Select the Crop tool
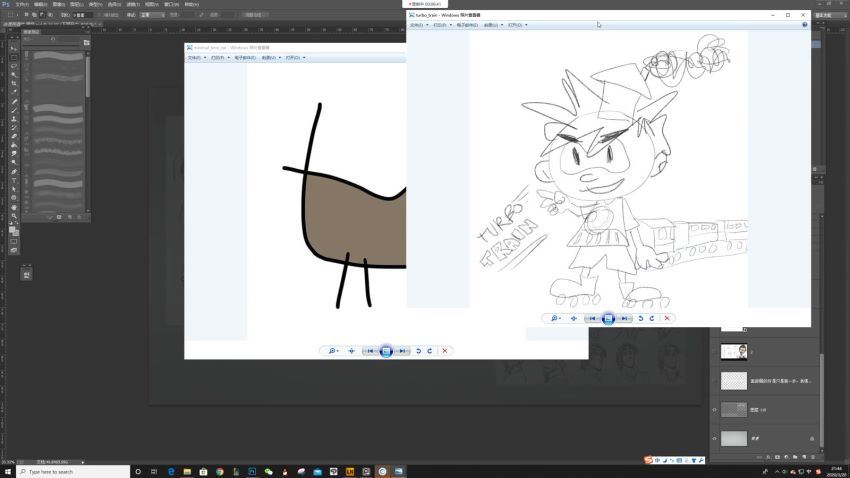 point(14,83)
